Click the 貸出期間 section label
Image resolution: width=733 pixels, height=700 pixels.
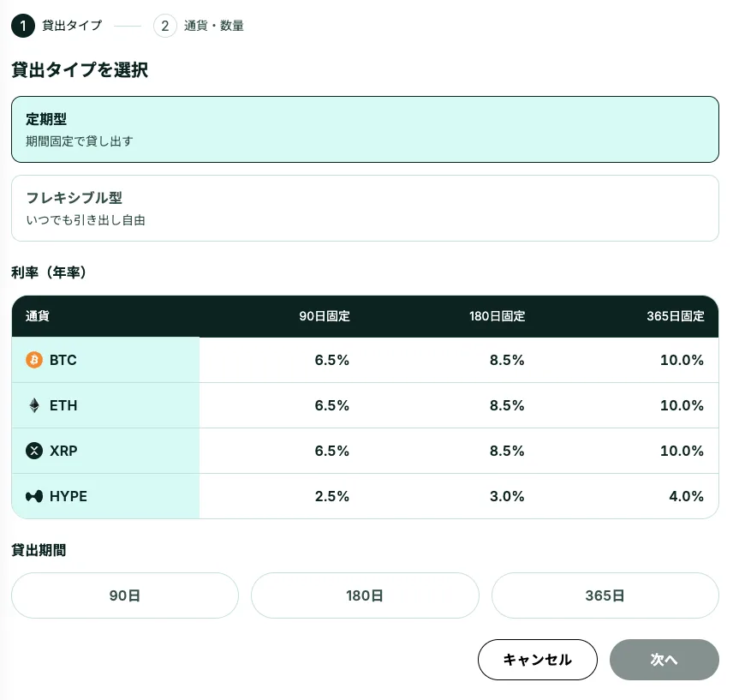(x=39, y=550)
